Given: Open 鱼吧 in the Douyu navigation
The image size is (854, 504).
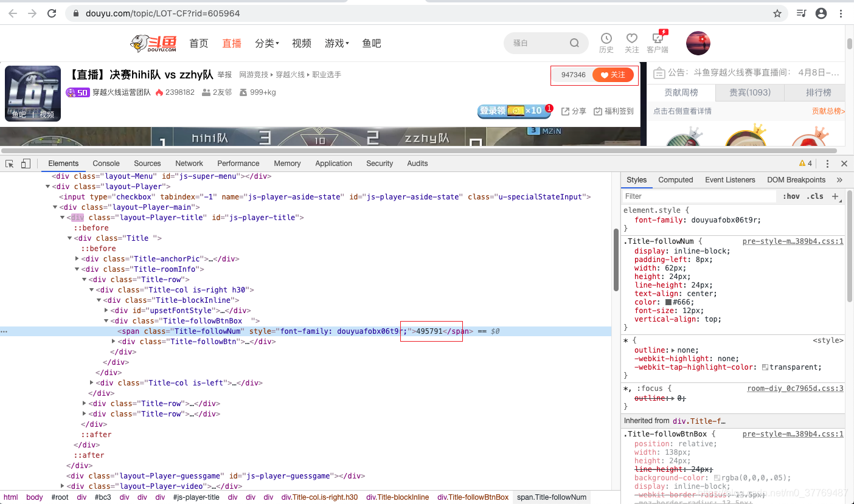Looking at the screenshot, I should coord(372,43).
